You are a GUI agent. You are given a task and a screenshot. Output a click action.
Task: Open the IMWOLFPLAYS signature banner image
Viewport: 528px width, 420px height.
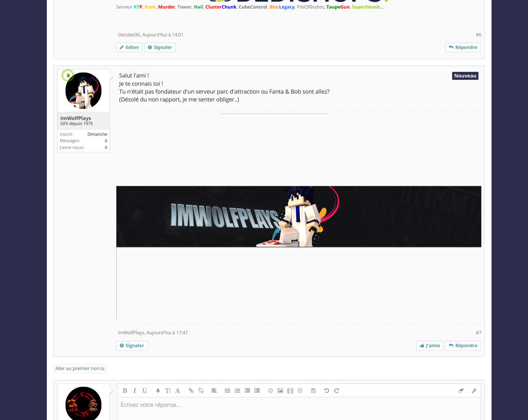pos(299,216)
